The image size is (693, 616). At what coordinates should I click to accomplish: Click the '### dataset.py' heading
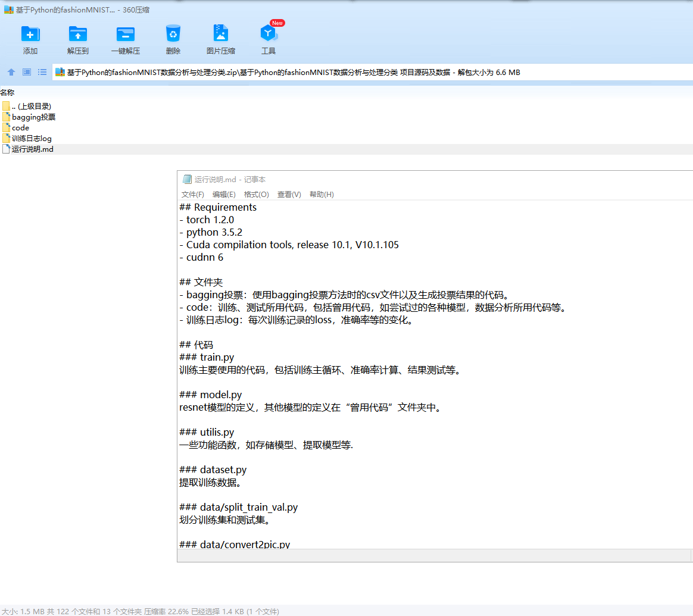(213, 470)
